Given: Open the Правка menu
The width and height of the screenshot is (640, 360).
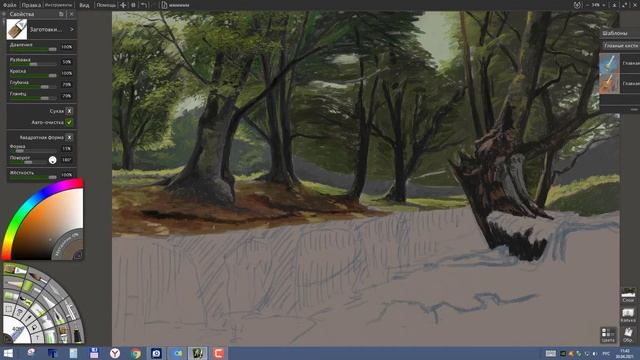Looking at the screenshot, I should [31, 5].
